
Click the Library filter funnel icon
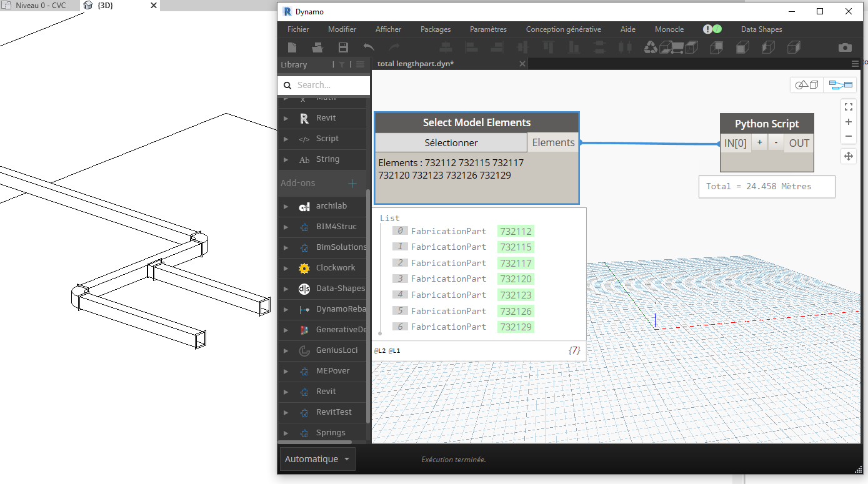click(x=342, y=64)
